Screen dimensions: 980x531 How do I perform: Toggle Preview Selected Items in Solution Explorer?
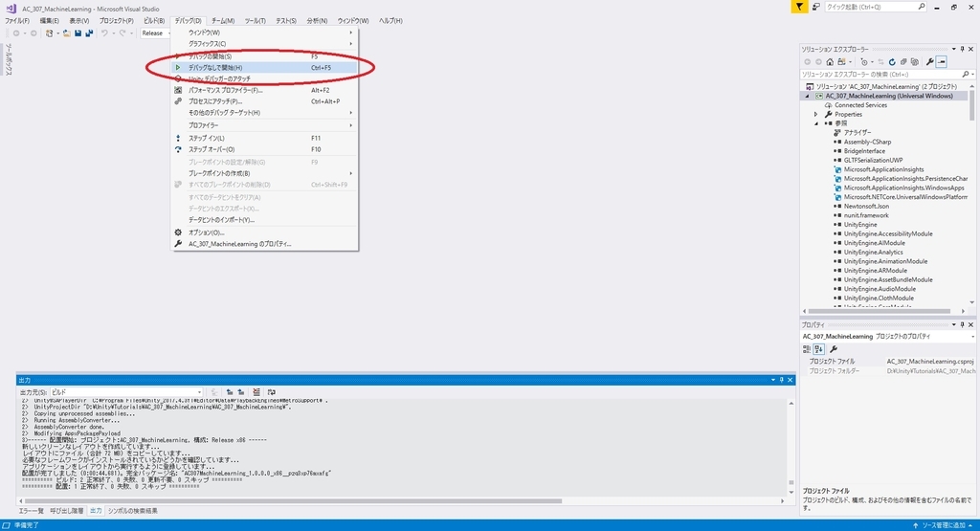942,62
